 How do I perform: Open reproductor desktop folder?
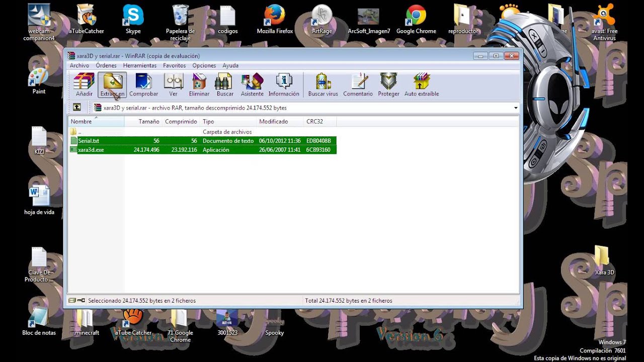[x=463, y=19]
